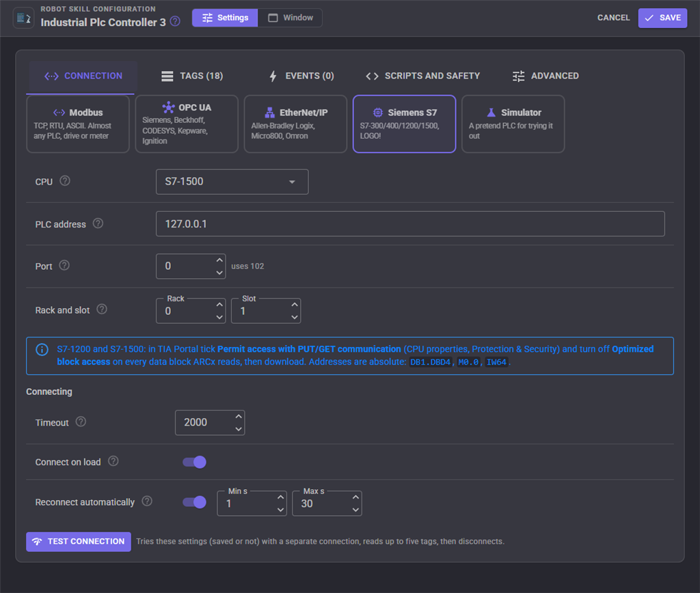Decrement the Slot number

pyautogui.click(x=294, y=317)
